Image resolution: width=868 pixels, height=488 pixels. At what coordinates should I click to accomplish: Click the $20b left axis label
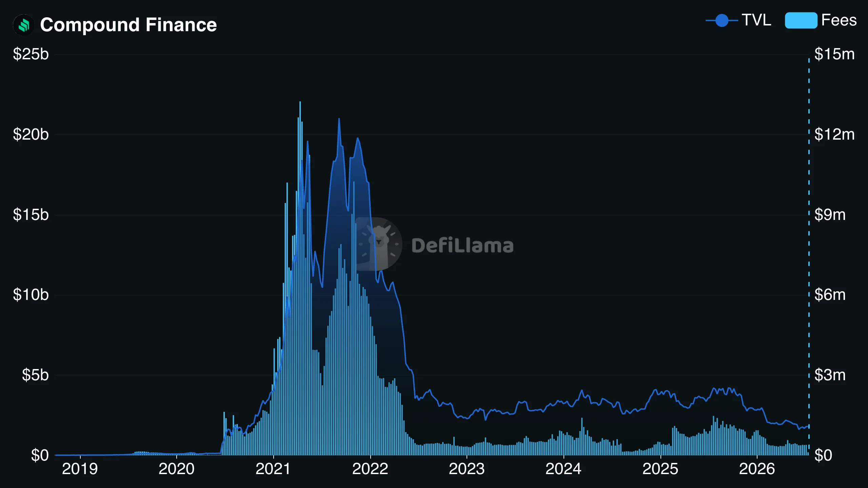[31, 135]
